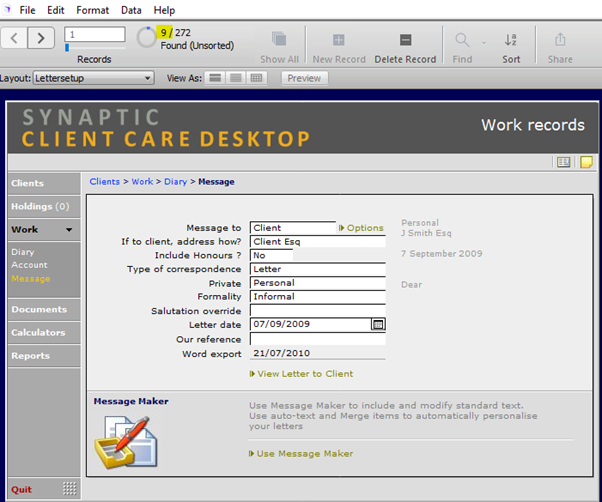Open Account under Work sidebar

click(30, 265)
